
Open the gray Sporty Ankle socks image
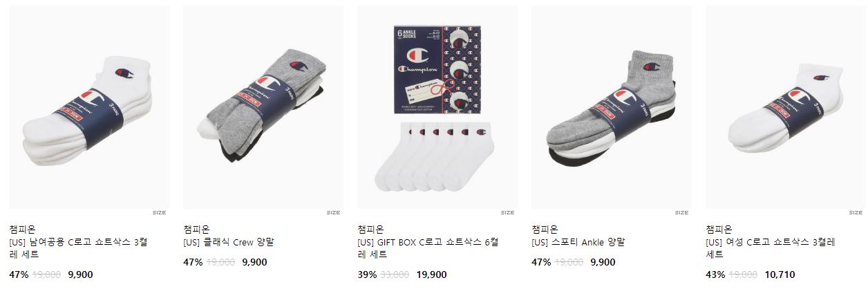pyautogui.click(x=612, y=107)
